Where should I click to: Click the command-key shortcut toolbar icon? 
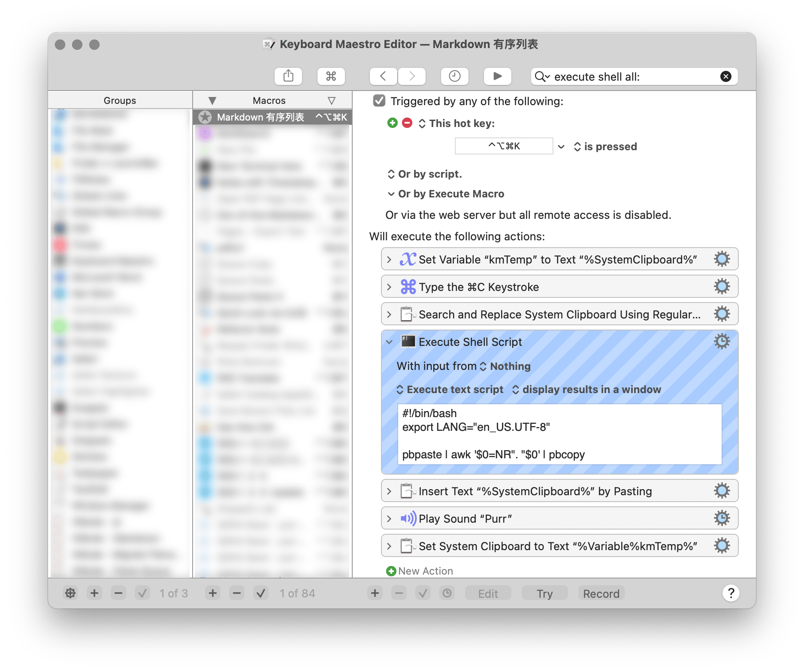pyautogui.click(x=331, y=76)
